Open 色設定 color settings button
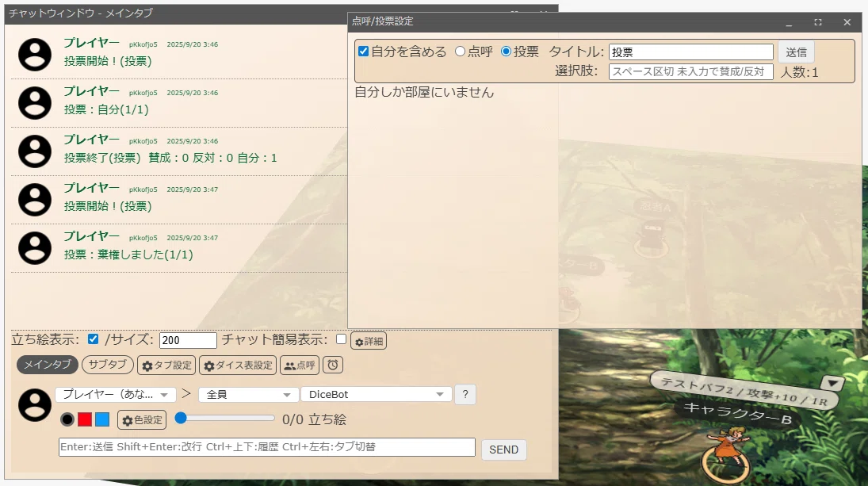Image resolution: width=868 pixels, height=486 pixels. coord(142,420)
